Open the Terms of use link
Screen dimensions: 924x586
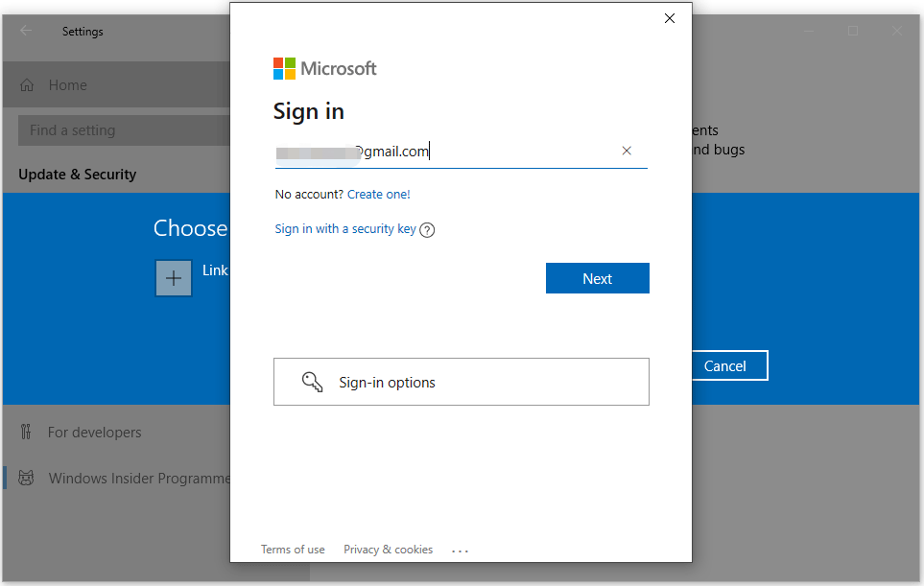tap(293, 550)
